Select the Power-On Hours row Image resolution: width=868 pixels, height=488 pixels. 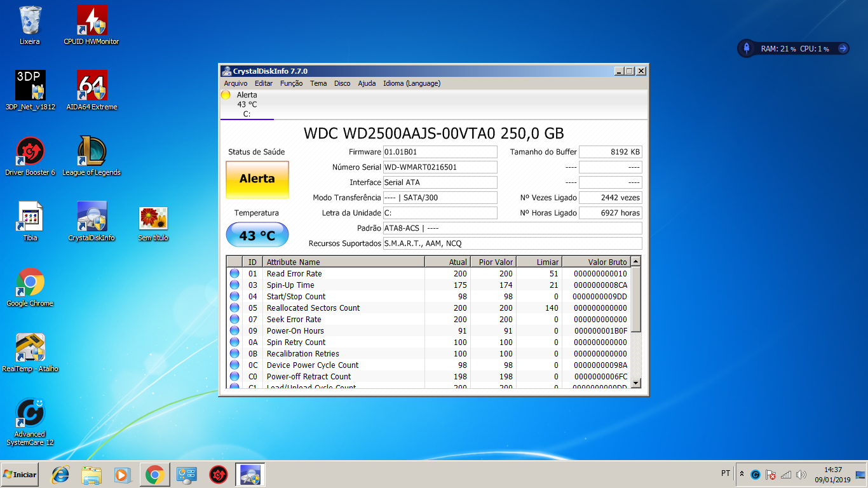click(429, 330)
